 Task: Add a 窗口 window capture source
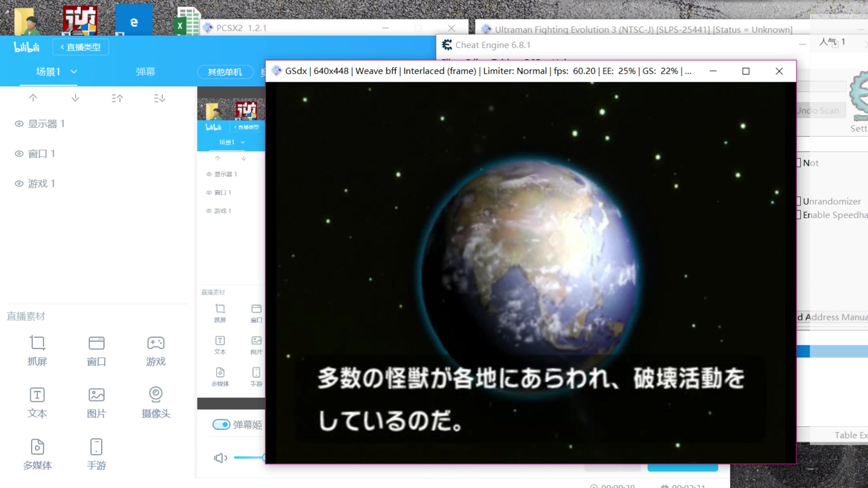96,350
